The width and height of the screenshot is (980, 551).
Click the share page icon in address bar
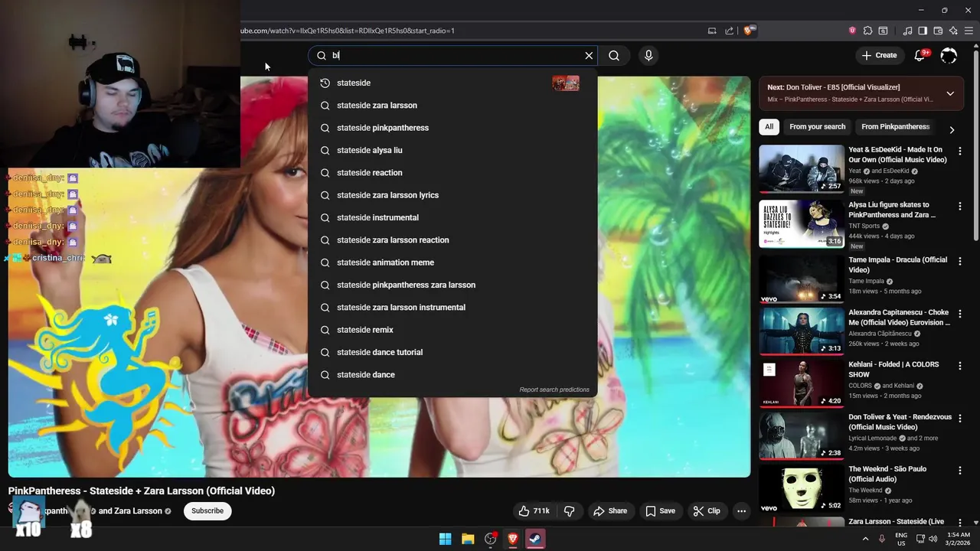click(x=730, y=31)
